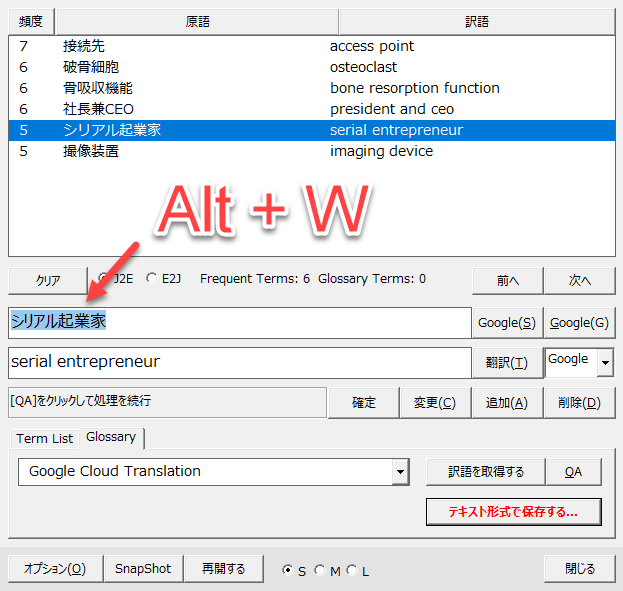Go to next term with 次へ

pos(579,281)
